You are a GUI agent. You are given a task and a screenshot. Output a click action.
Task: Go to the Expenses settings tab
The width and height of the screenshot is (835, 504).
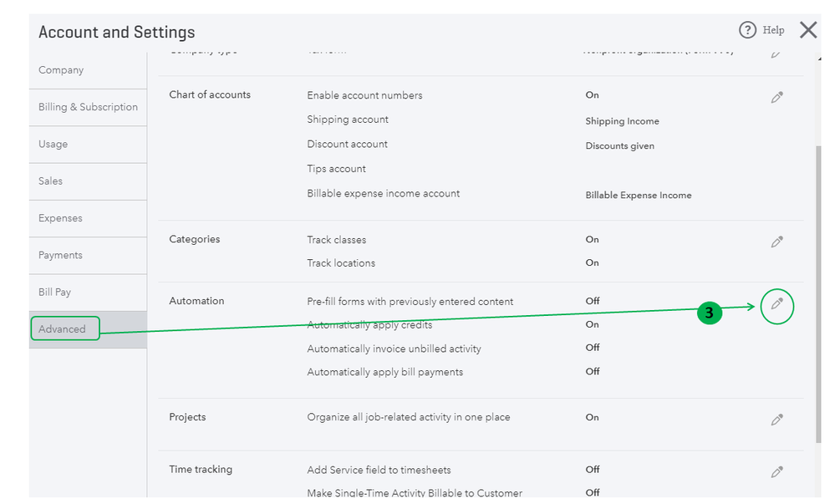(x=60, y=218)
